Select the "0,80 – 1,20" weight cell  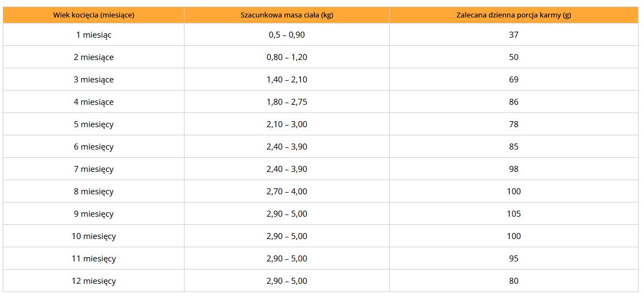287,57
